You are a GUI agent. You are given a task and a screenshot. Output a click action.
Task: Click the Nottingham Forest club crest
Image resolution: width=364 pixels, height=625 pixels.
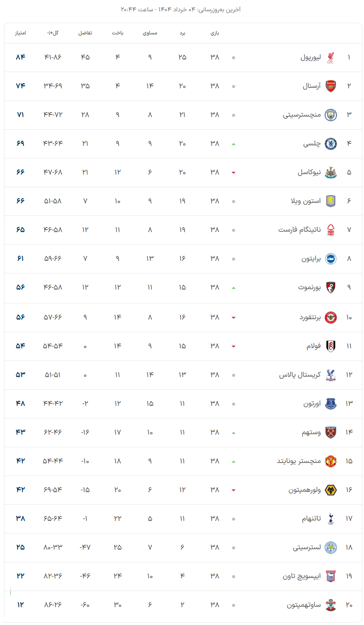click(x=331, y=230)
